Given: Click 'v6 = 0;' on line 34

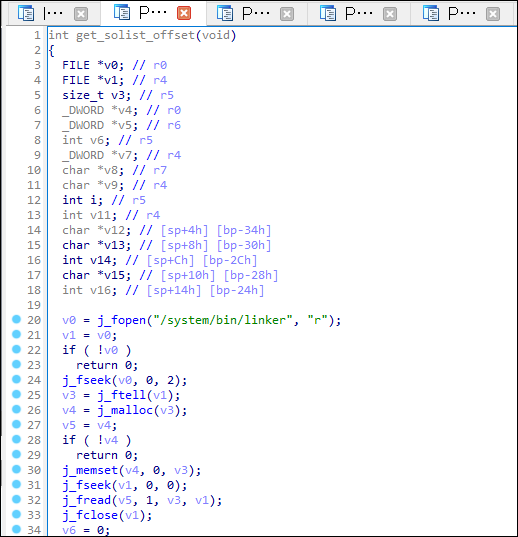Looking at the screenshot, I should pos(86,530).
